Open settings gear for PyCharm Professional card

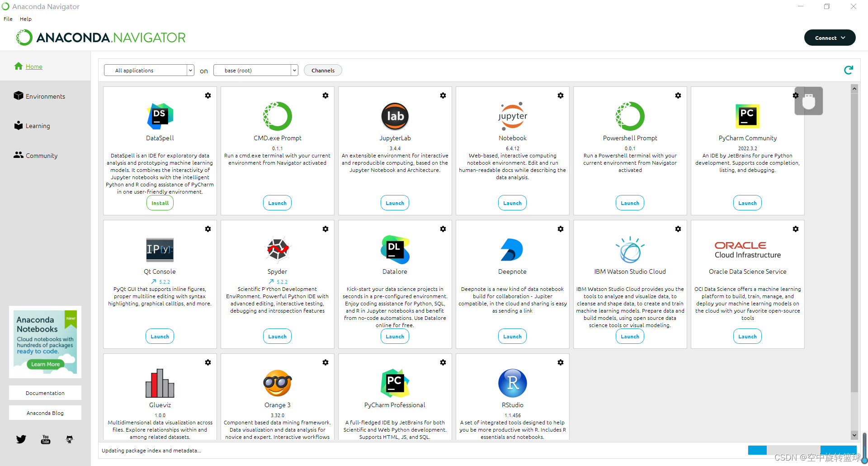click(x=443, y=362)
